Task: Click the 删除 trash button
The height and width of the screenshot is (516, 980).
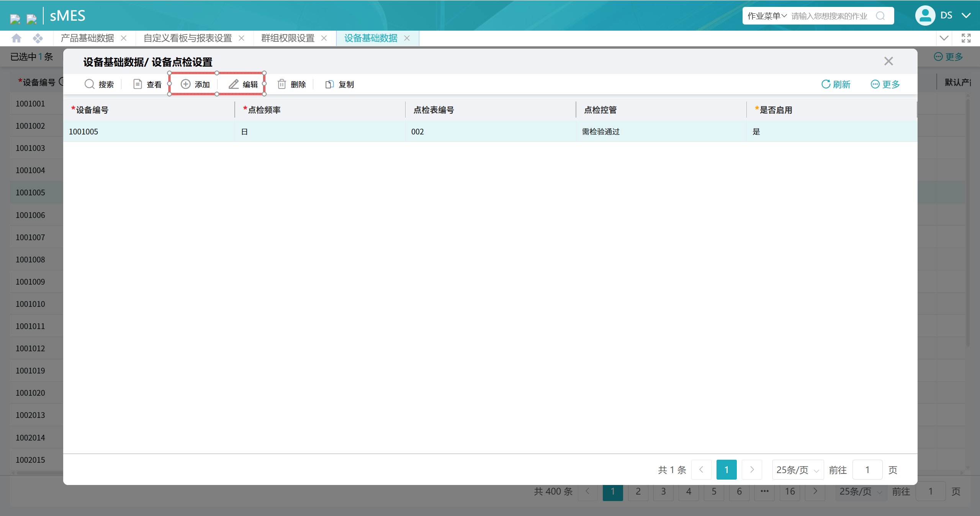Action: [x=291, y=84]
